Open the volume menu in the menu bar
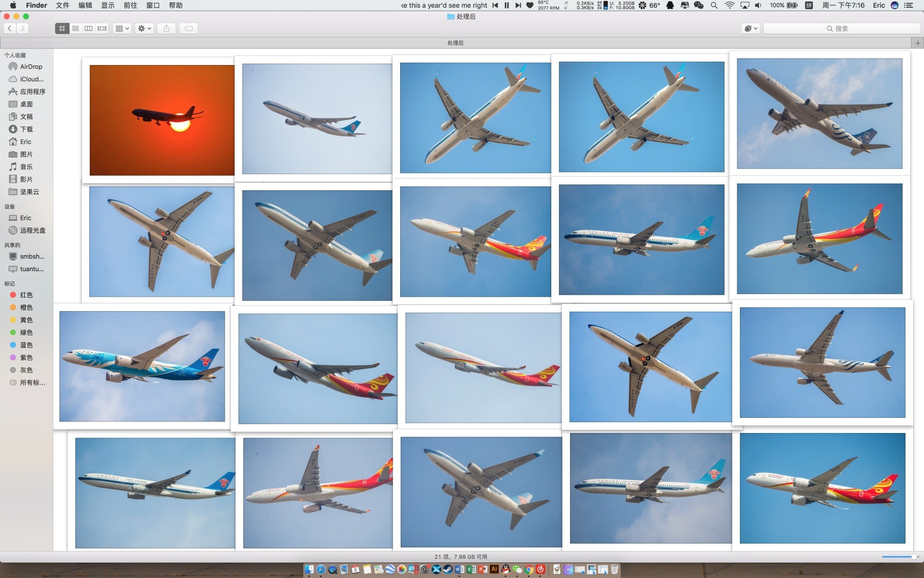 758,5
